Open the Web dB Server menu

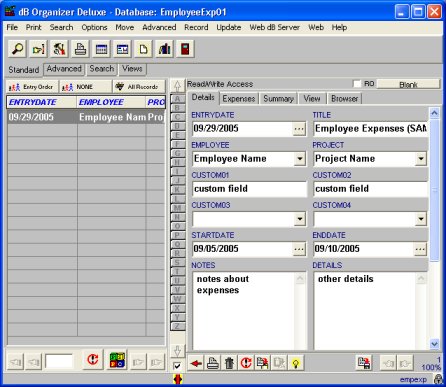(274, 27)
